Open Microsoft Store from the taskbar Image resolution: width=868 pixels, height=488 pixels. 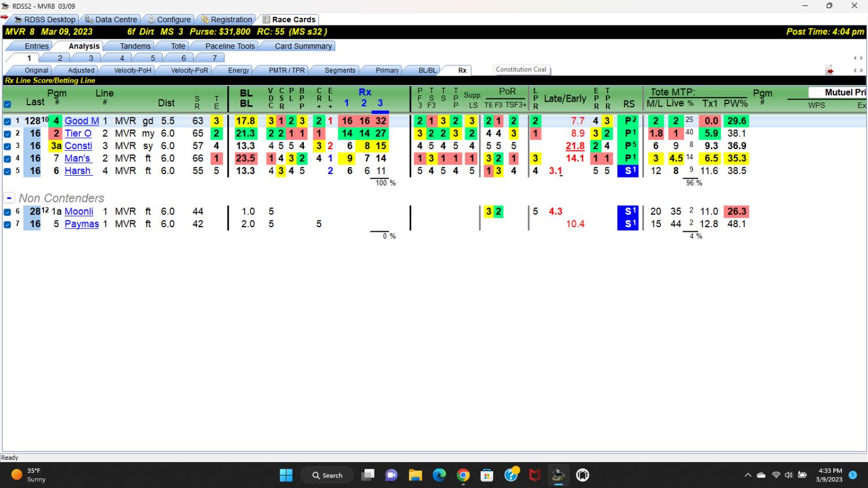click(487, 475)
